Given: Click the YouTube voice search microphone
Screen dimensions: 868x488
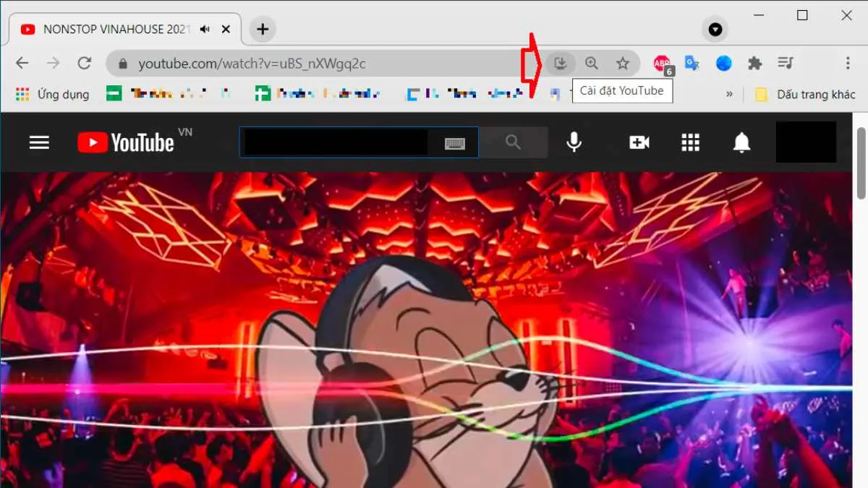Looking at the screenshot, I should (x=574, y=142).
